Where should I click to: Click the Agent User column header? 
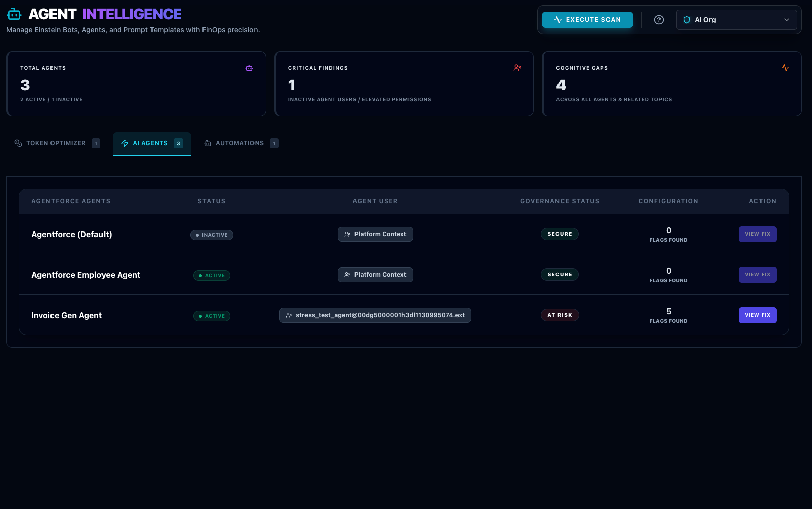[375, 201]
